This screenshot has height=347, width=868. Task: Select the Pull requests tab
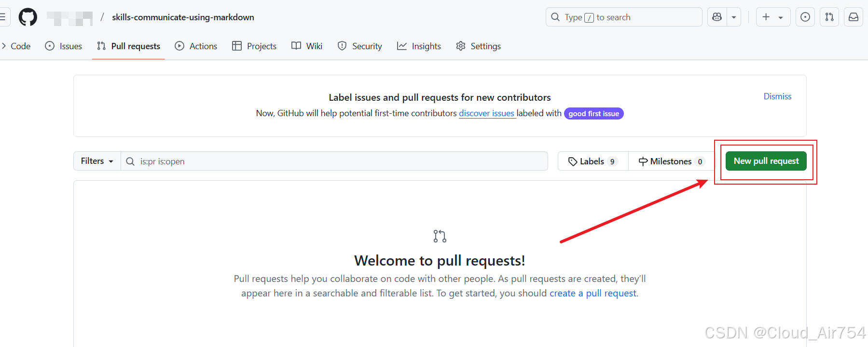point(128,46)
